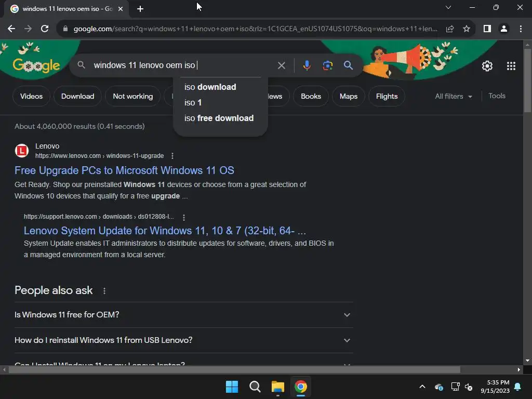The image size is (532, 399).
Task: Click 'About 4,060,000 results' text
Action: (79, 126)
